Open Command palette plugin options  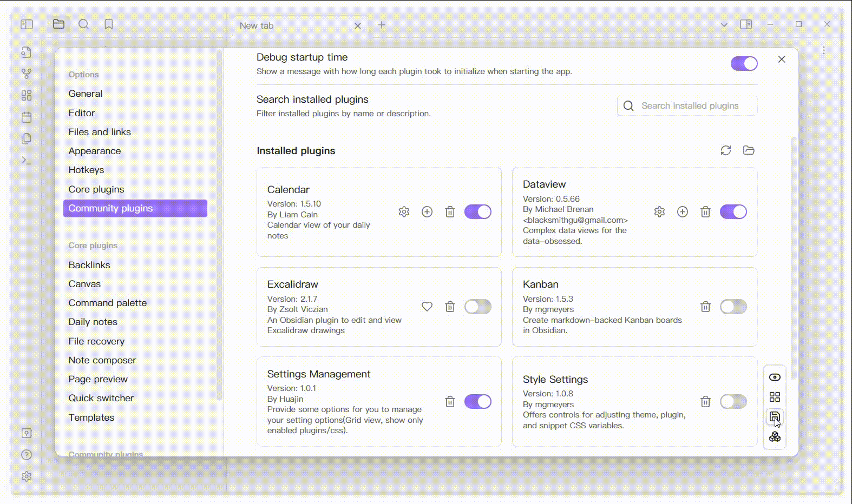135,303
